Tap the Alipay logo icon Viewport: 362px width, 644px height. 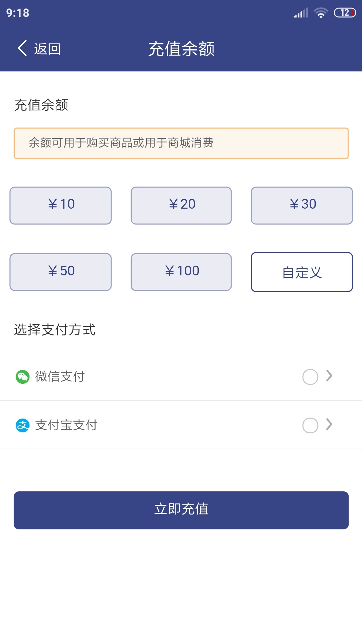pyautogui.click(x=23, y=425)
